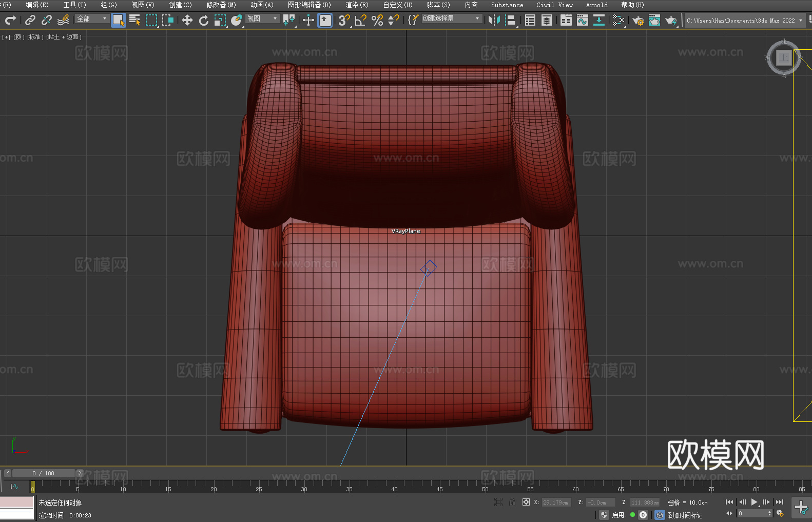Open the 修改器(M) menu
812x522 pixels.
[221, 5]
